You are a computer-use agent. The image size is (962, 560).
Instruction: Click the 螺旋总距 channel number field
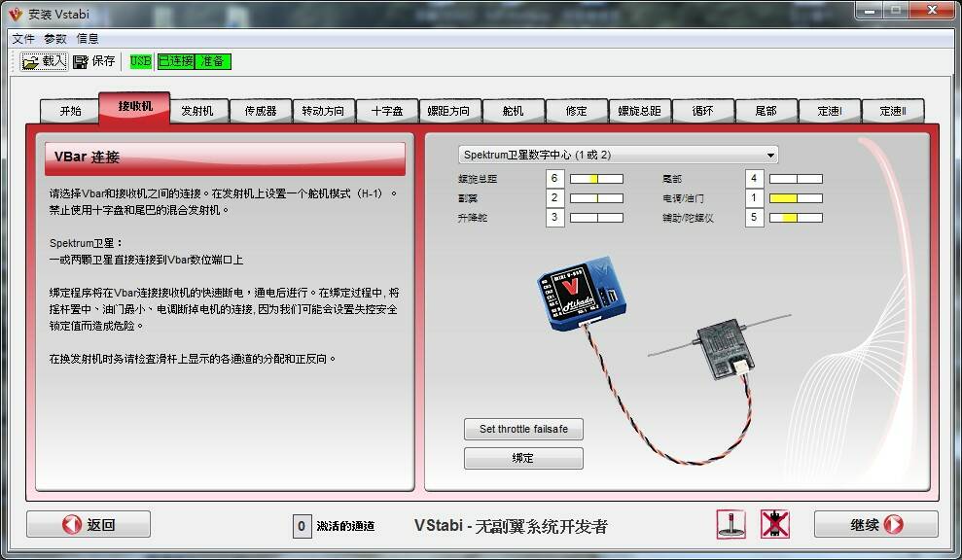(x=554, y=179)
